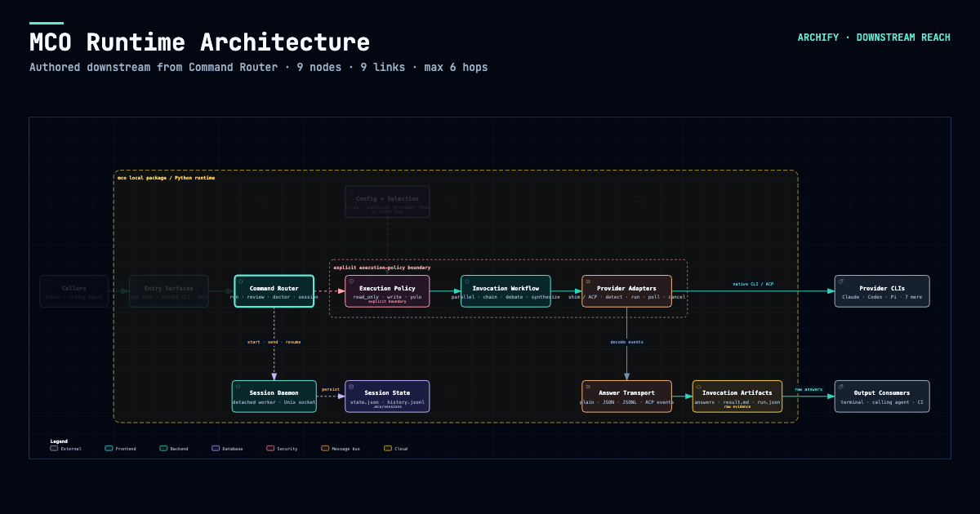Click the database icon in Session State node
Viewport: 980px width, 514px height.
point(351,386)
